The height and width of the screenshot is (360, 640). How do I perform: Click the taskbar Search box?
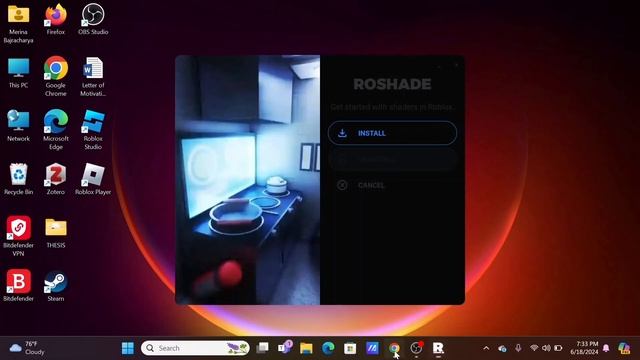(195, 348)
